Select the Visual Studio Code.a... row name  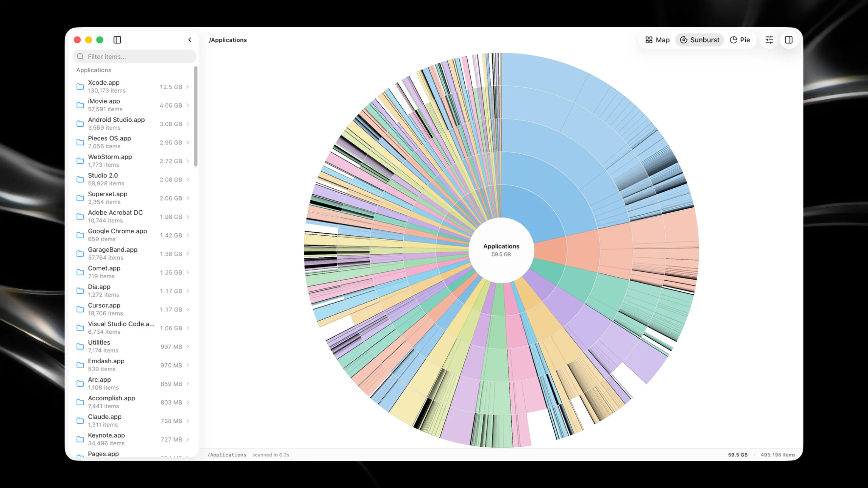121,324
